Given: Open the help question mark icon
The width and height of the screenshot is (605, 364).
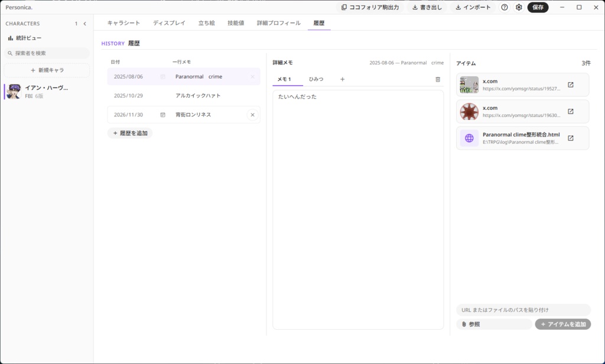Looking at the screenshot, I should 505,7.
